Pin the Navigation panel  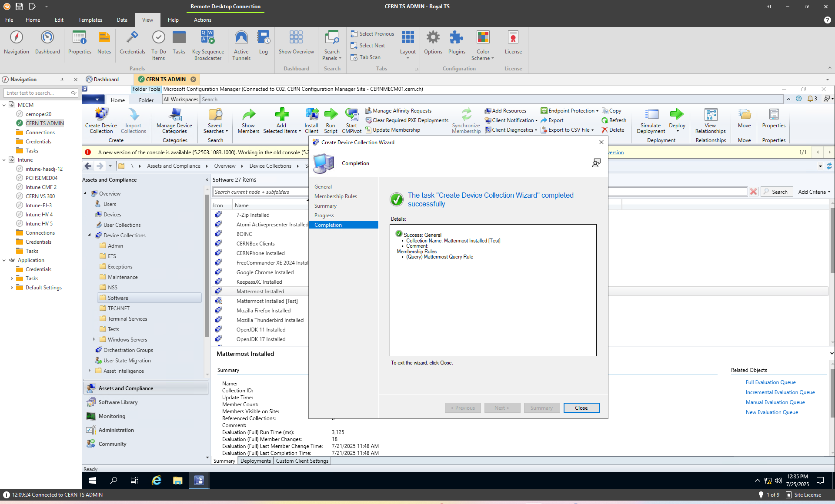tap(62, 80)
